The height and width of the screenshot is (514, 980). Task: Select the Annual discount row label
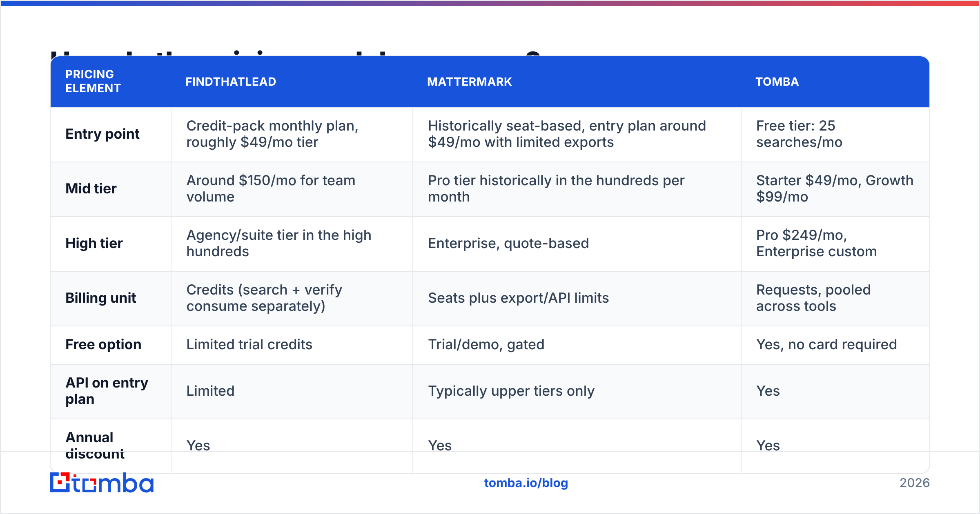(95, 445)
